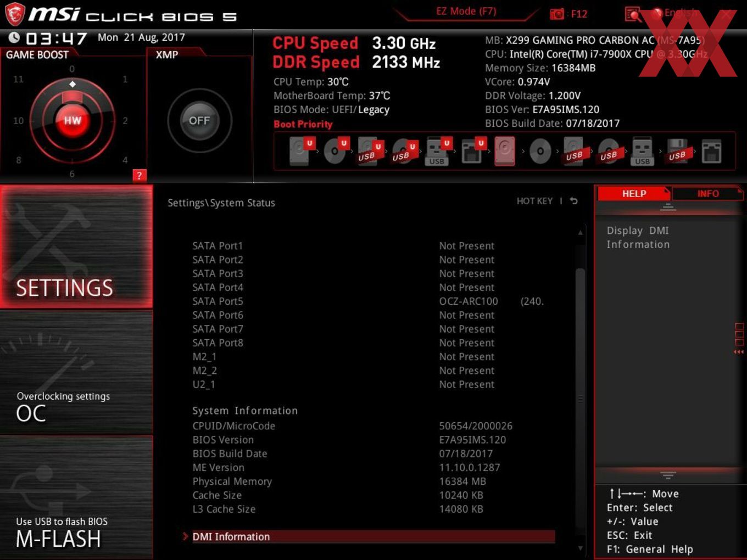
Task: Click the System Information heading
Action: [x=245, y=411]
